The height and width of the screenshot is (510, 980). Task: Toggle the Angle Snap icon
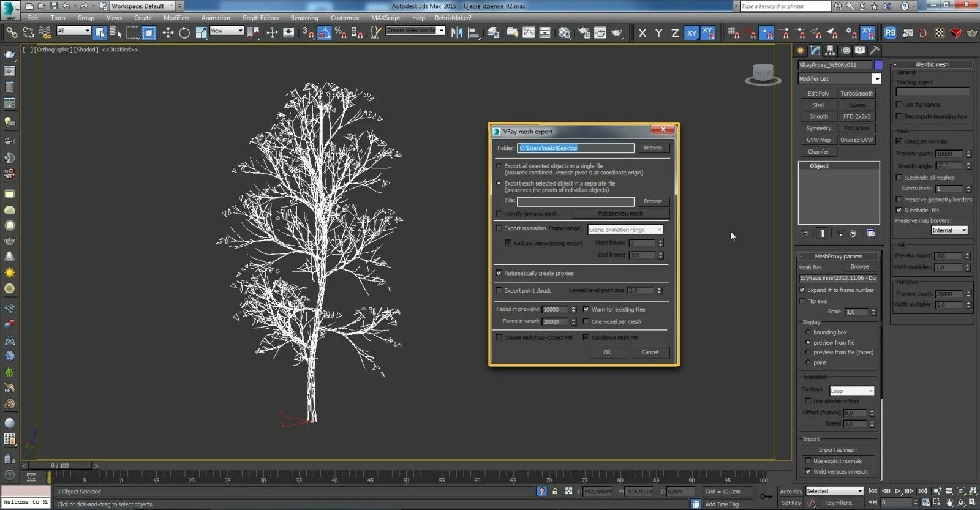point(325,32)
